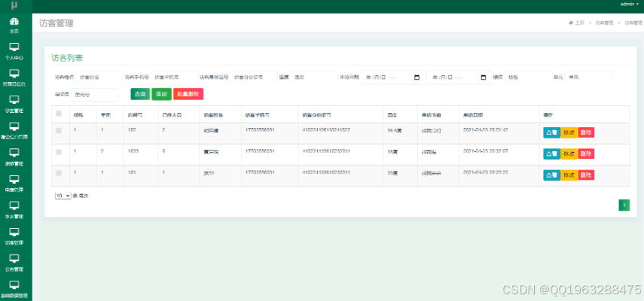Open 楼栋管理 sidebar item
The height and width of the screenshot is (301, 644).
click(14, 157)
